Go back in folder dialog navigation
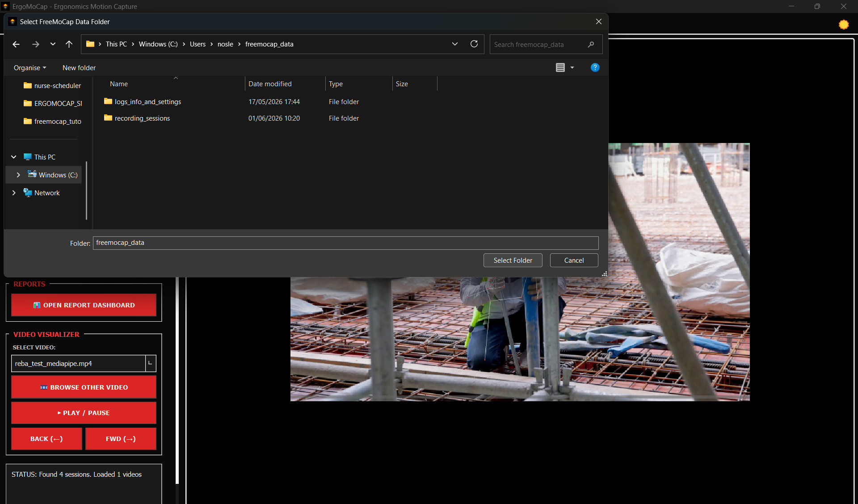858x504 pixels. coord(16,44)
